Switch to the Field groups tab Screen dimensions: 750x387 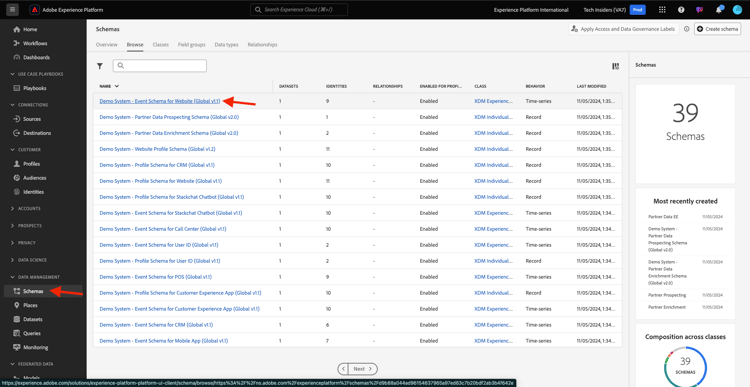pos(191,44)
